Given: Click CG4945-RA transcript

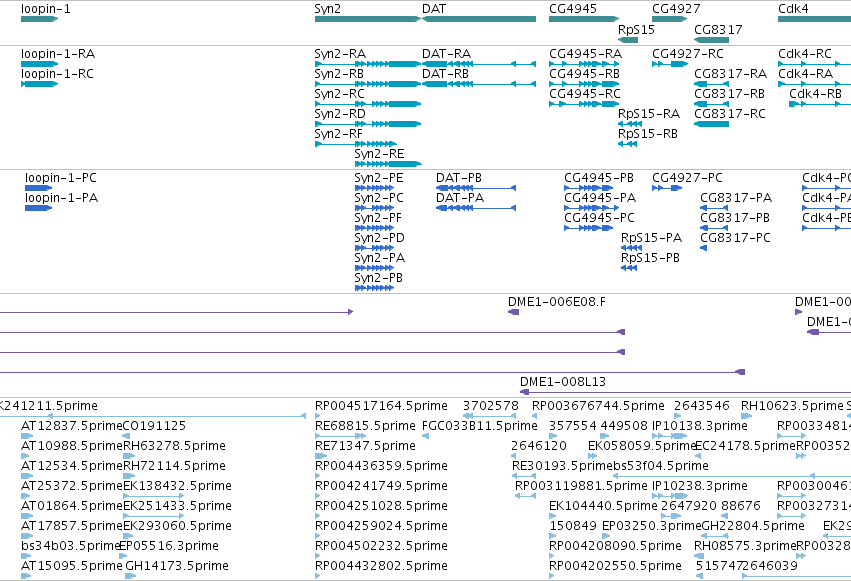Looking at the screenshot, I should [x=583, y=64].
